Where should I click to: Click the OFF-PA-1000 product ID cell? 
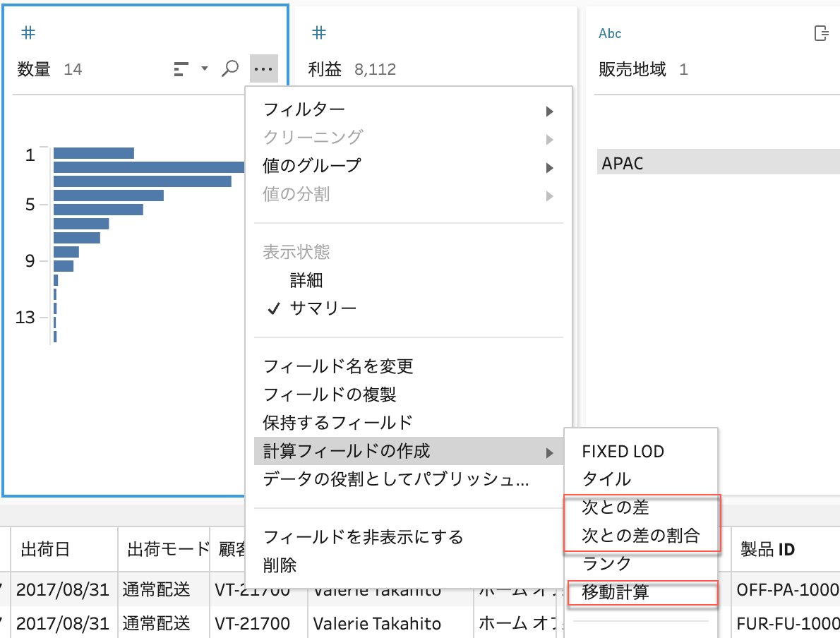tap(786, 590)
